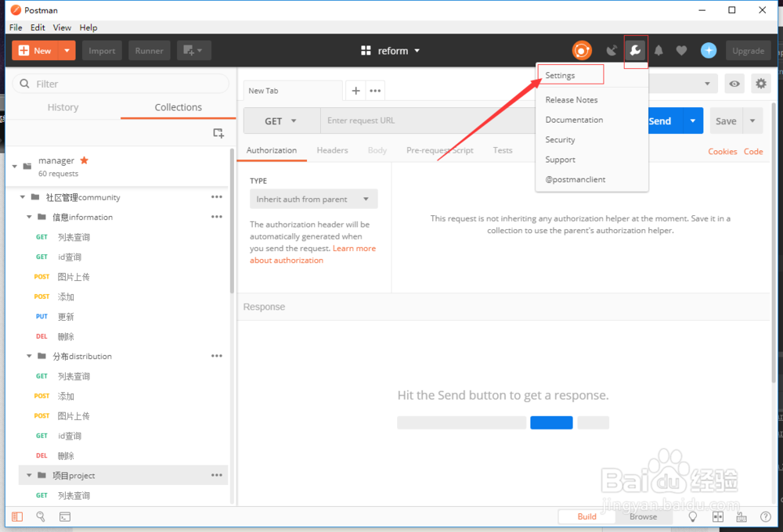783x532 pixels.
Task: Open notifications via the bell icon
Action: click(x=659, y=50)
